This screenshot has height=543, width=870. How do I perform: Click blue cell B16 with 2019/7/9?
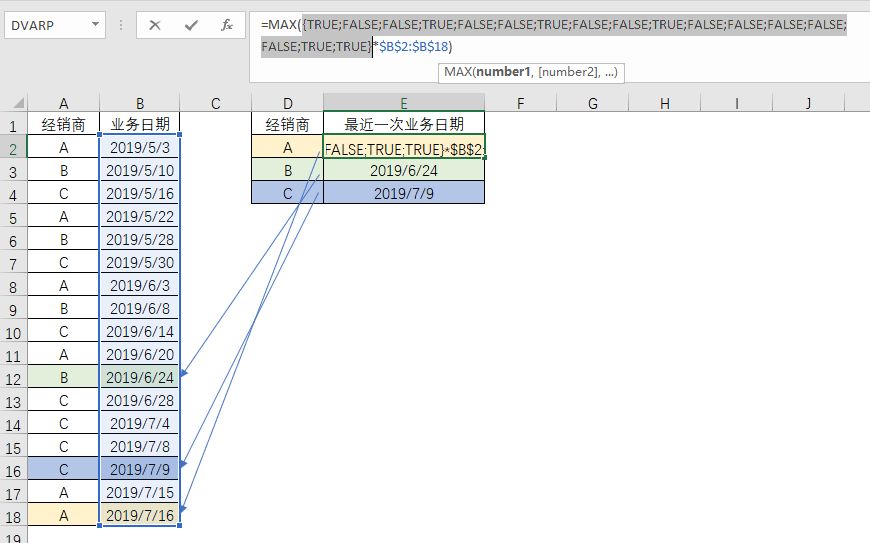tap(140, 469)
